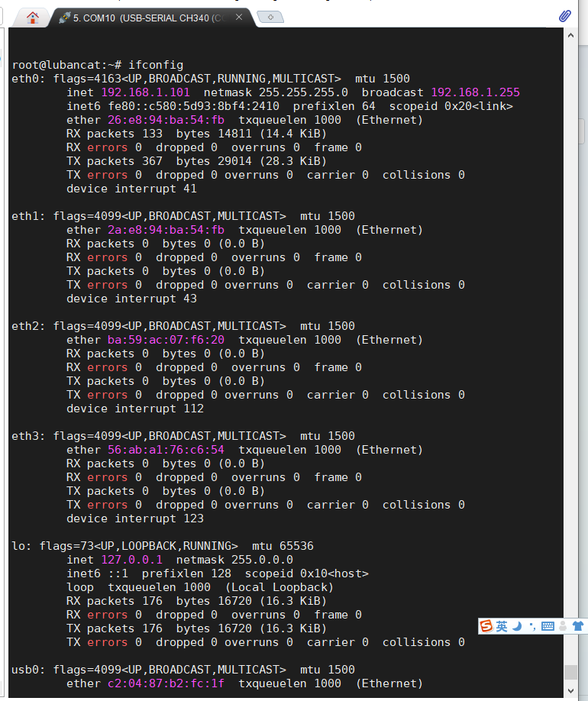588x701 pixels.
Task: Click the paperclip attachment icon
Action: coord(565,17)
